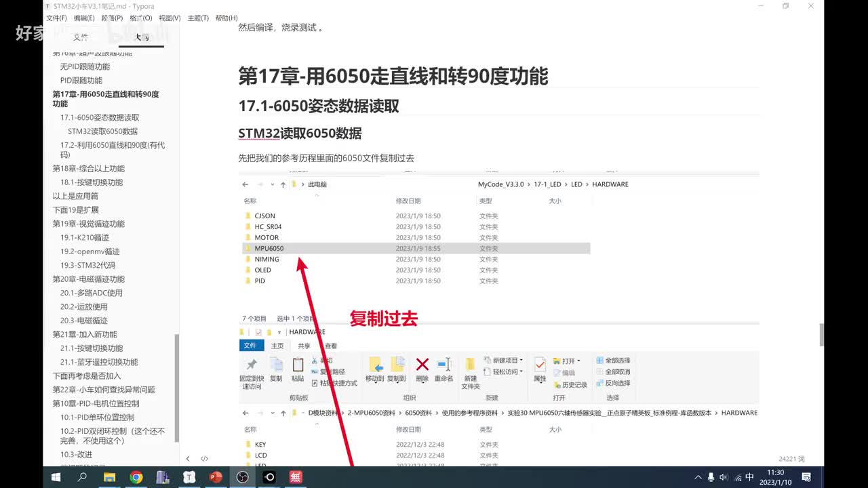This screenshot has height=488, width=868.
Task: Switch sidebar to the 文件 tab
Action: click(81, 37)
